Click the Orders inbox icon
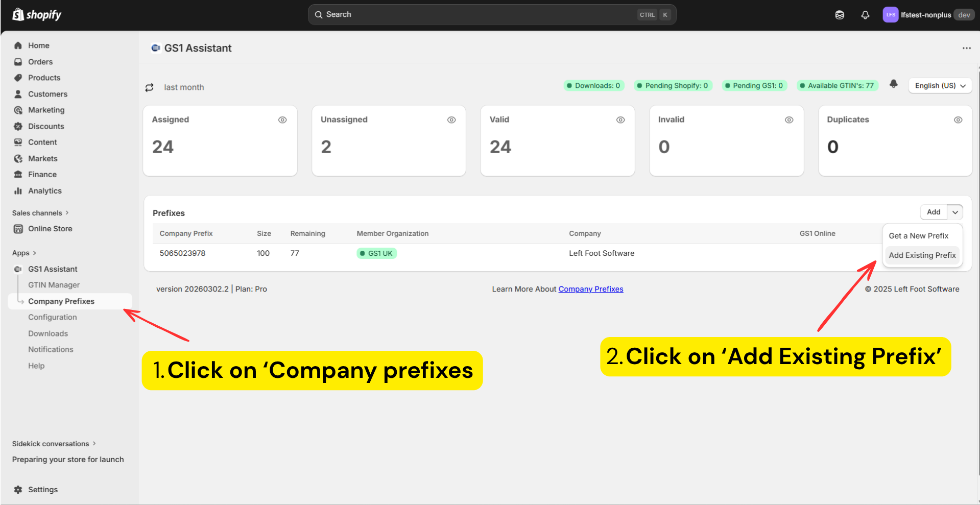Viewport: 980px width, 505px height. (18, 62)
